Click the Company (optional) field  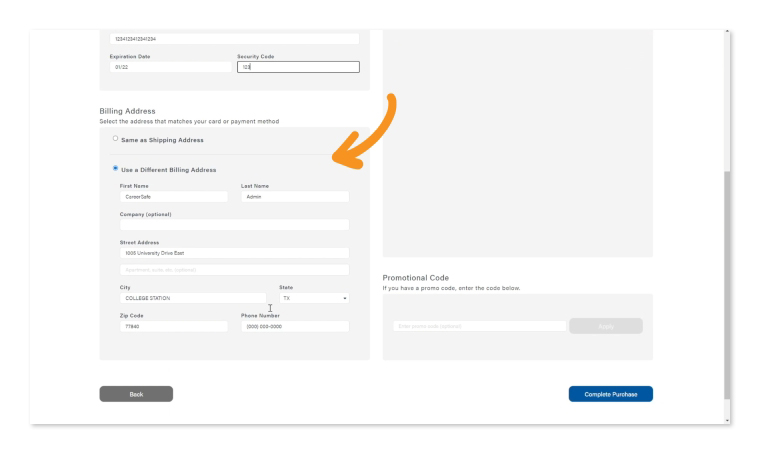(235, 225)
